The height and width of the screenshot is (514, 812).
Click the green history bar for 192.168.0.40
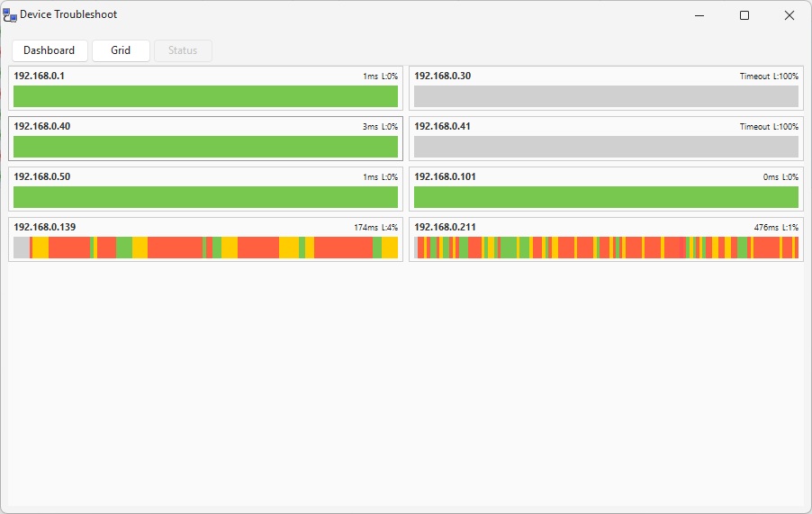[205, 147]
